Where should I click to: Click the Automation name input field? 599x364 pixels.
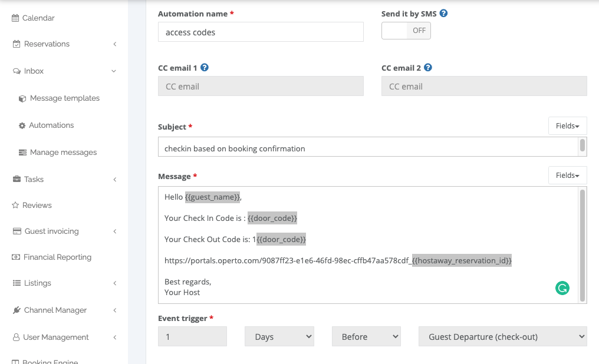pos(261,32)
